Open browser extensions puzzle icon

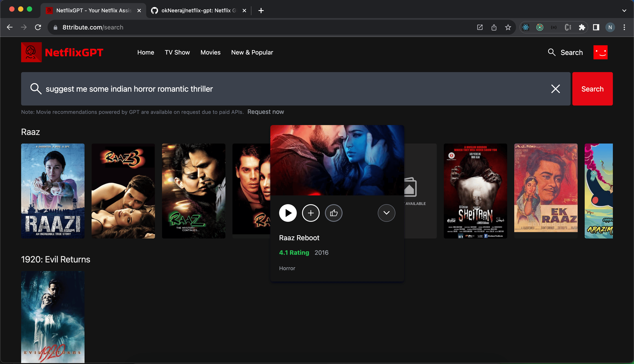tap(582, 27)
